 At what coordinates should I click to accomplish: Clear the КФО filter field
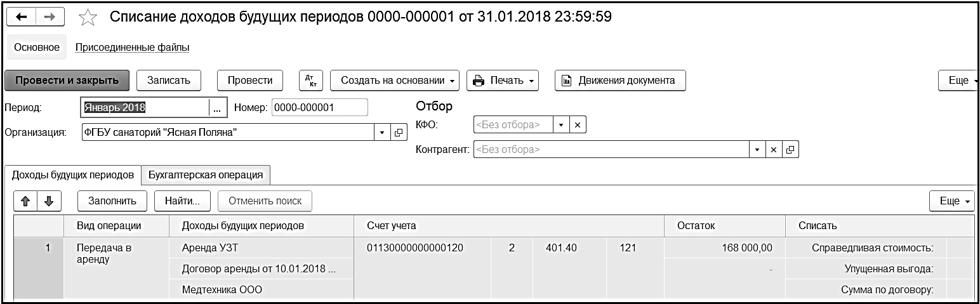click(578, 125)
